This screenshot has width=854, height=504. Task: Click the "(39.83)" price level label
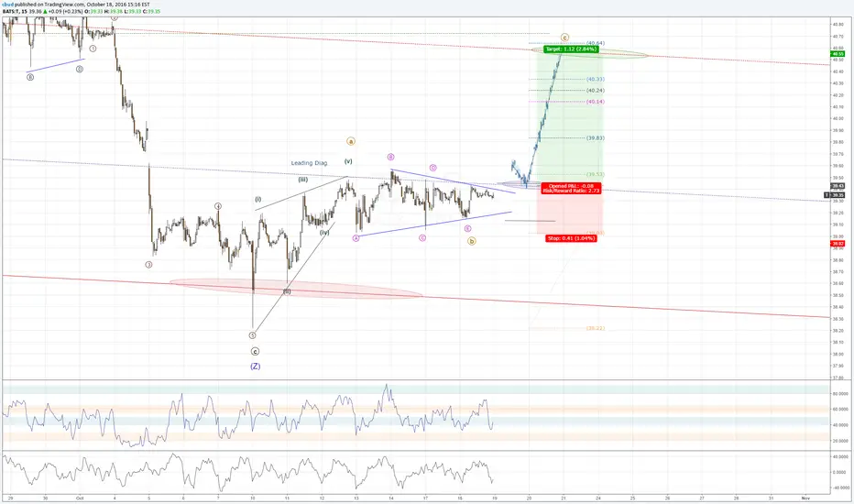click(x=596, y=137)
